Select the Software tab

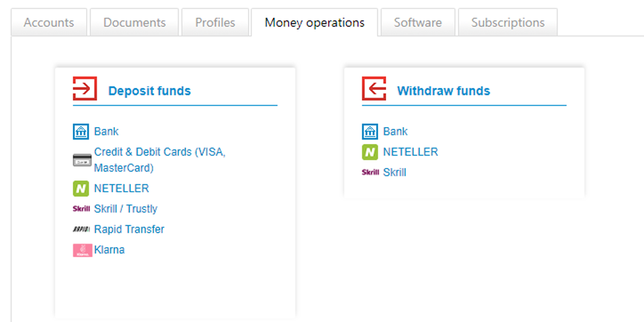tap(418, 22)
